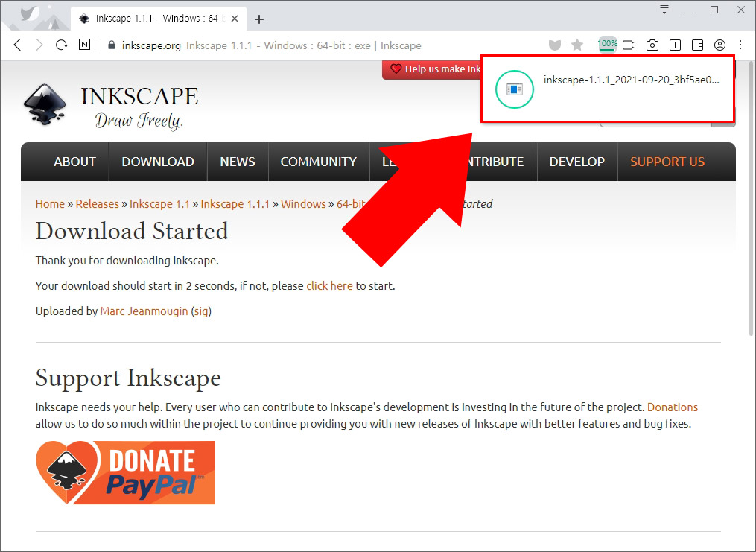Open the DEVELOP menu
This screenshot has height=552, width=756.
coord(577,162)
